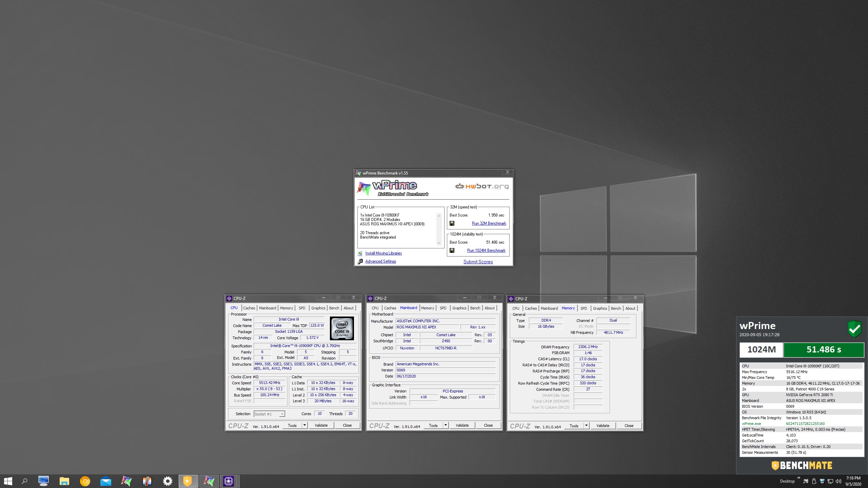
Task: Open Tools dropdown arrow in Mainboard CPU-Z
Action: 446,425
